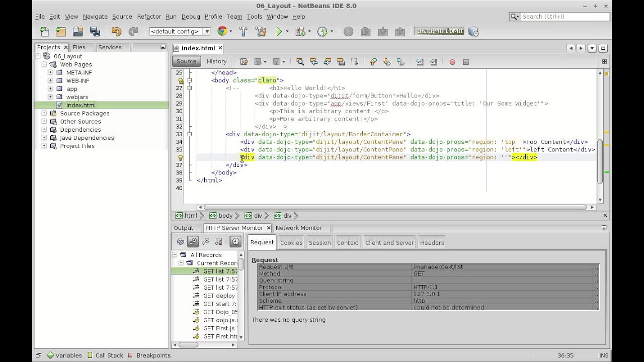The image size is (644, 362).
Task: Click the Save All toolbar icon
Action: click(x=95, y=32)
